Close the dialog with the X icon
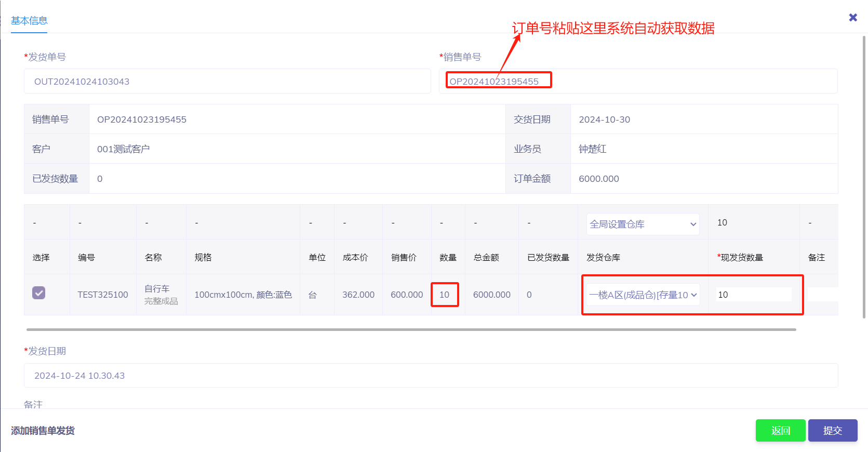This screenshot has width=868, height=452. (852, 18)
